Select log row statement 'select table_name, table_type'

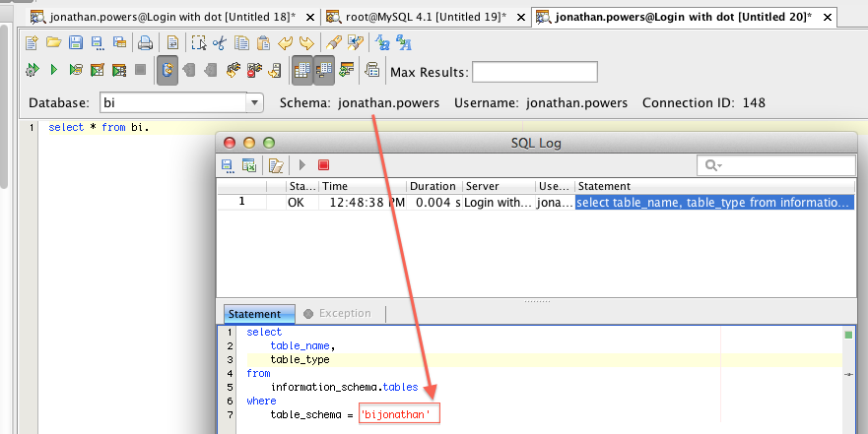714,203
